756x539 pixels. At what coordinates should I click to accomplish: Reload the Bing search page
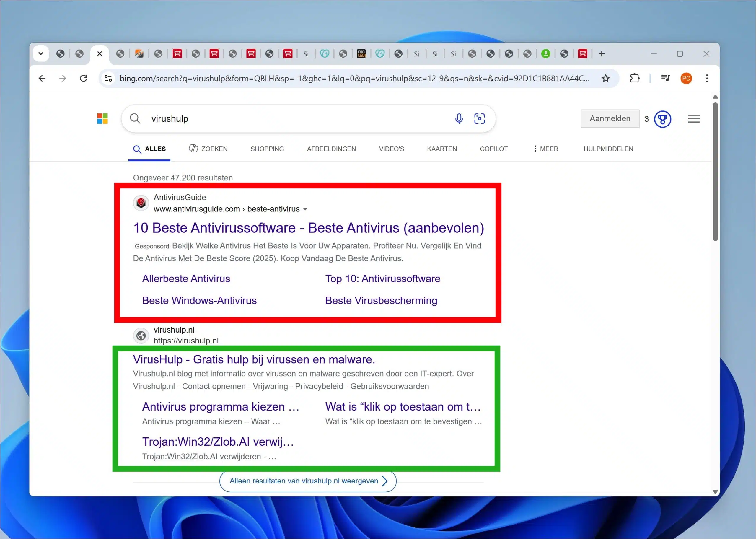click(84, 78)
